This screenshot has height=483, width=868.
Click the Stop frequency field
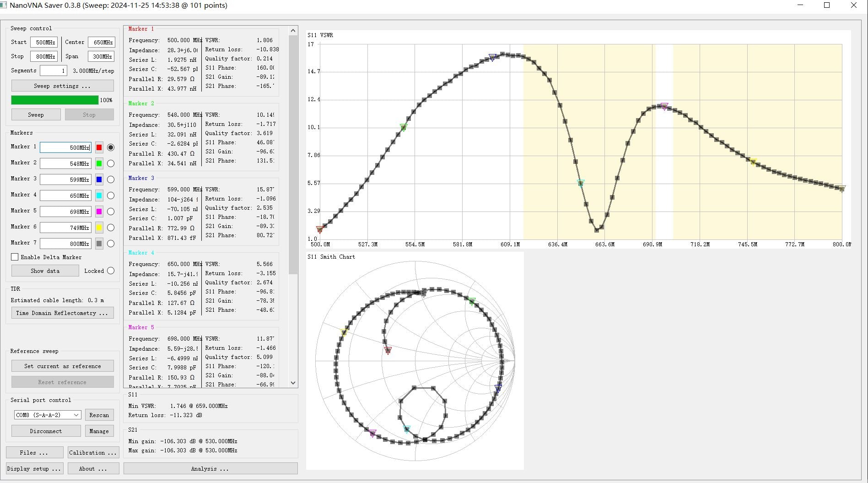pos(44,56)
